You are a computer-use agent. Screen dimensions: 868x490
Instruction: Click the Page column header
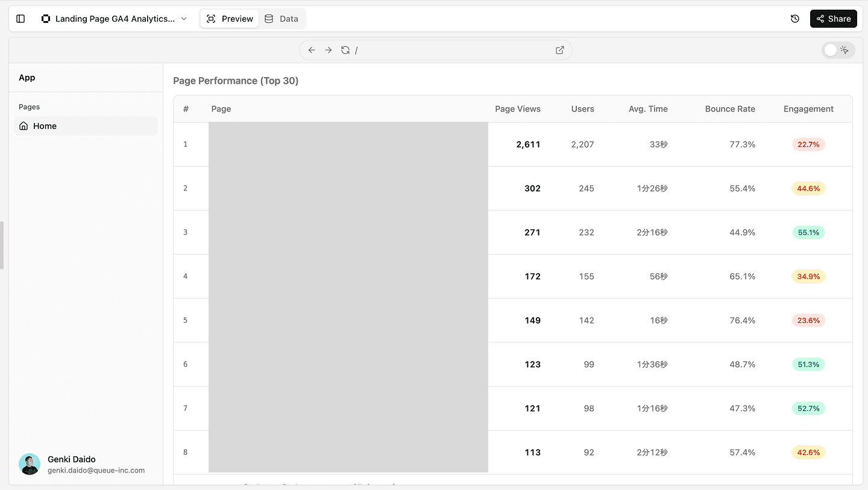[x=221, y=109]
